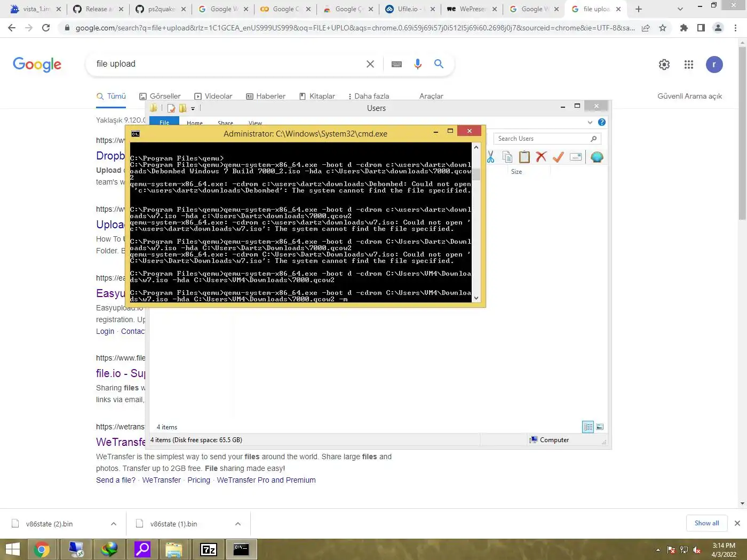Open the v86state (2).bin download item
Screen dimensions: 747x560
click(x=50, y=524)
